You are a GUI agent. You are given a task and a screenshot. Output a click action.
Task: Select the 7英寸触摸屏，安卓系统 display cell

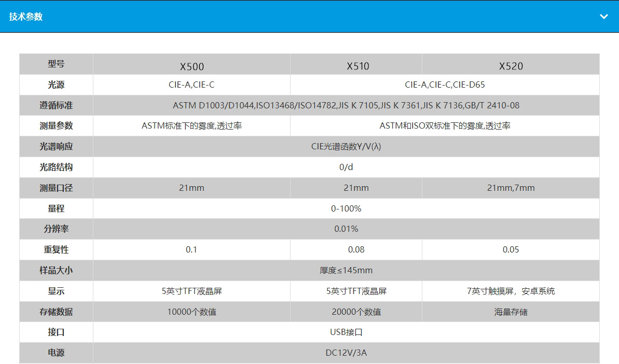[x=511, y=291]
